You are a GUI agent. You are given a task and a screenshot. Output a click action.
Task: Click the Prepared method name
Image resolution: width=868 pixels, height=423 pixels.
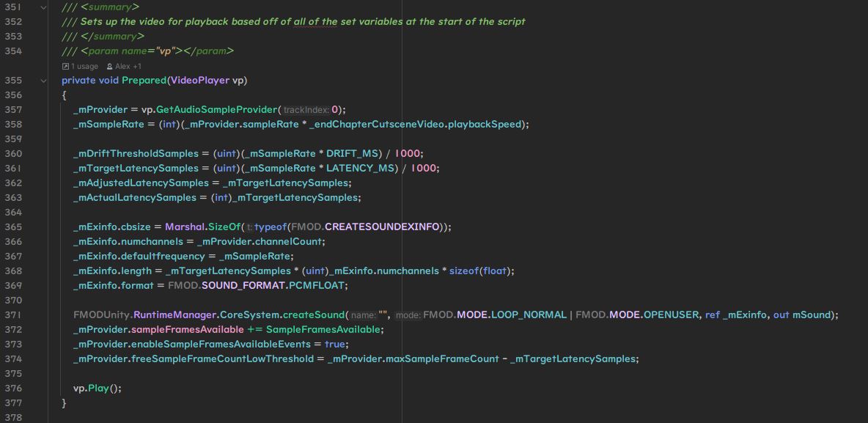[x=144, y=81]
